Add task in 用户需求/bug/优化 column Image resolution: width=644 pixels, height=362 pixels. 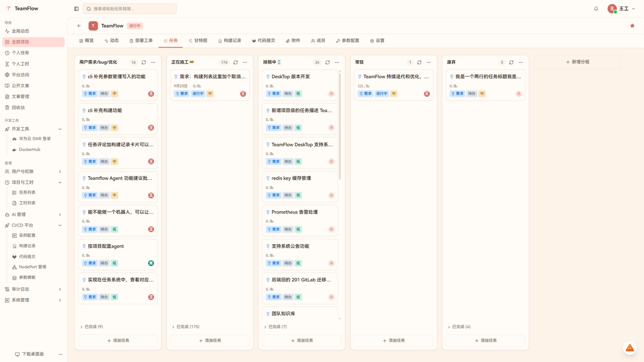[118, 341]
